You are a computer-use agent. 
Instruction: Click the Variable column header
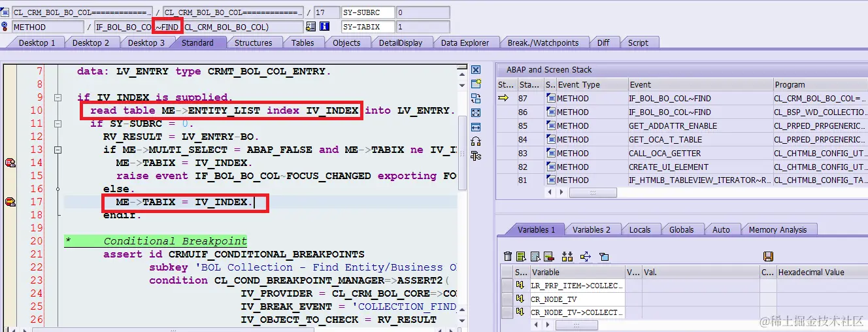coord(577,272)
